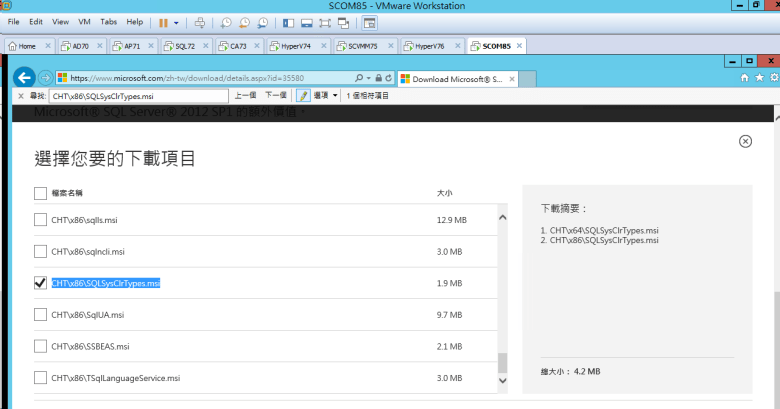The height and width of the screenshot is (409, 780).
Task: Click the send Ctrl+Alt+Del toolbar icon
Action: point(199,21)
